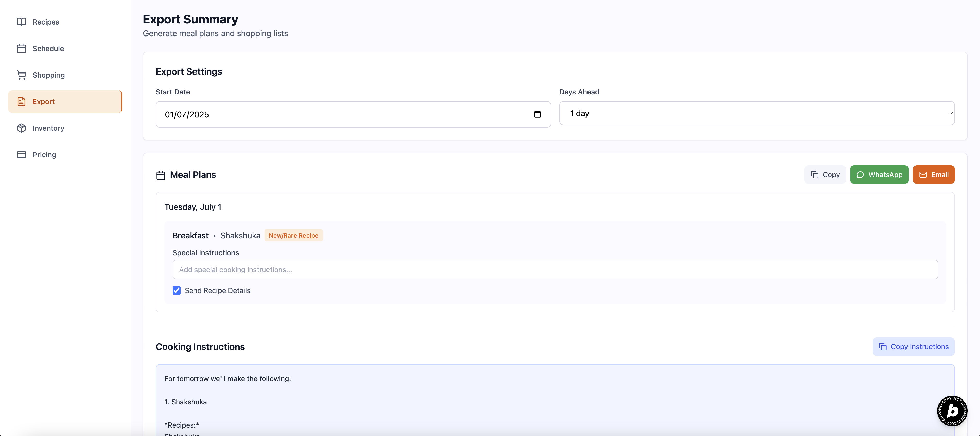Open the Days Ahead dropdown

[x=757, y=113]
